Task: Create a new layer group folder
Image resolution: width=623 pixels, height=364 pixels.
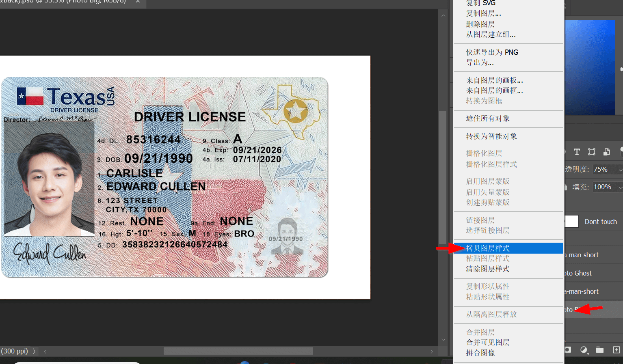Action: 600,350
